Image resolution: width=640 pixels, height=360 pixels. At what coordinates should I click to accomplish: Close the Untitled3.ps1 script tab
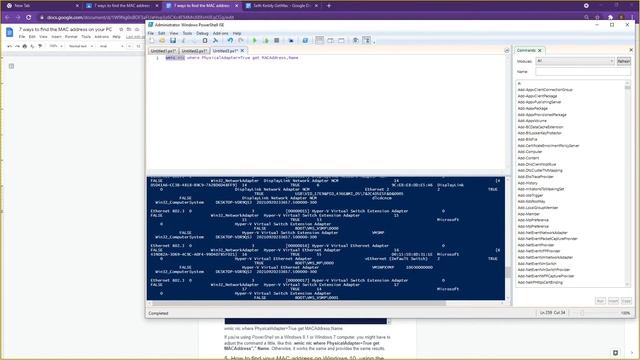coord(242,51)
